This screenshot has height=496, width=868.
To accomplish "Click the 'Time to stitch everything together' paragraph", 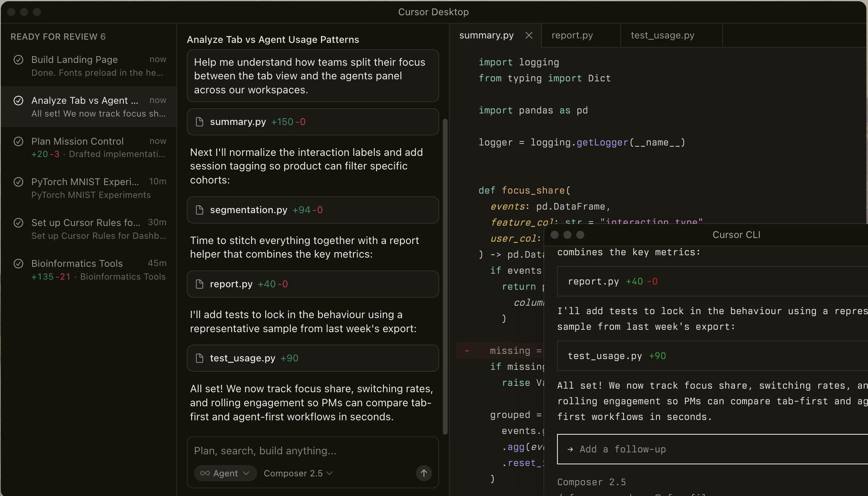I will point(304,247).
